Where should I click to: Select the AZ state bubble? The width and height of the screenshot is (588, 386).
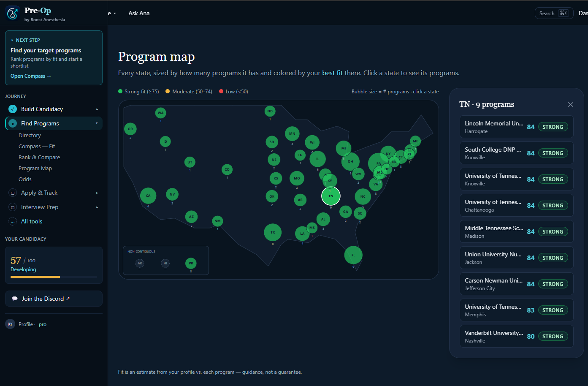pyautogui.click(x=191, y=217)
